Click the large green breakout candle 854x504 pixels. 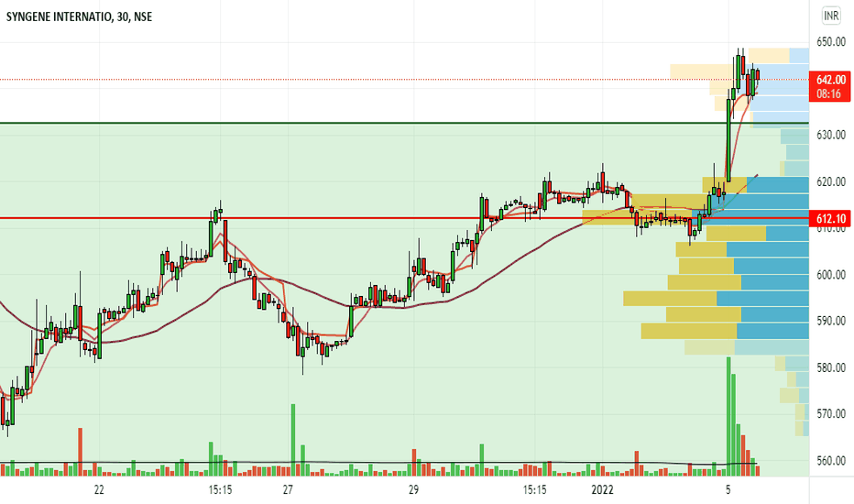pos(728,140)
